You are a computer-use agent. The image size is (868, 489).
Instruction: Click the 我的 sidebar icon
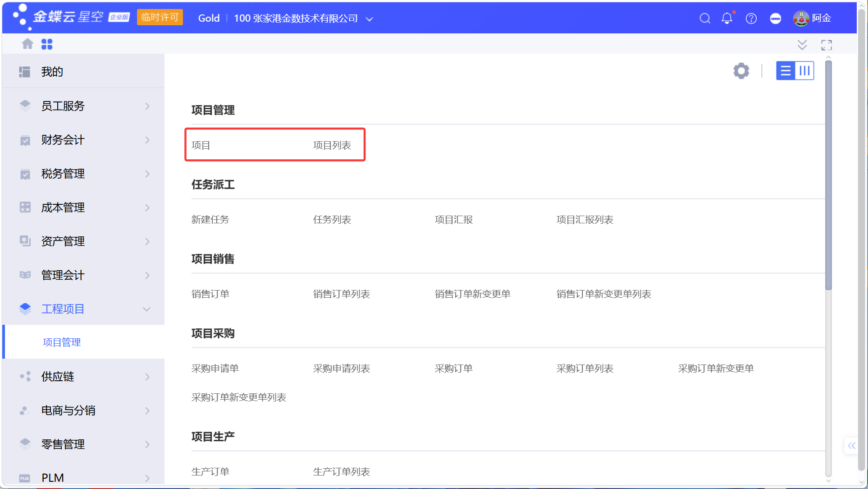[x=25, y=72]
